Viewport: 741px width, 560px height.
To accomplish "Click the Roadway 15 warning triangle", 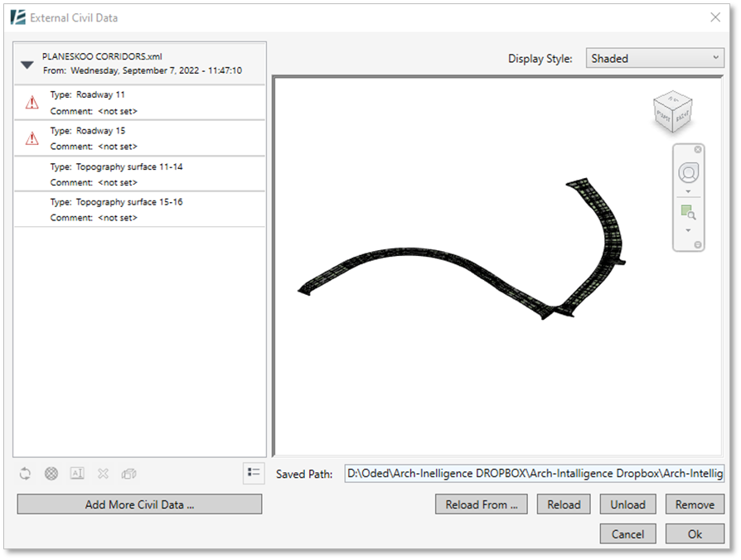I will (x=32, y=138).
